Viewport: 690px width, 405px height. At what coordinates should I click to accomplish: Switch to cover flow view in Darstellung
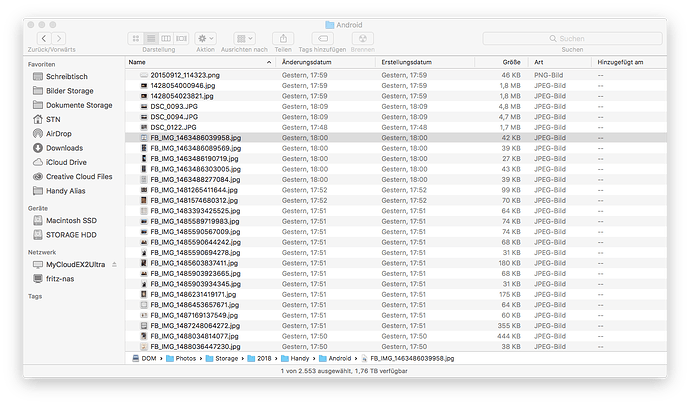(181, 38)
